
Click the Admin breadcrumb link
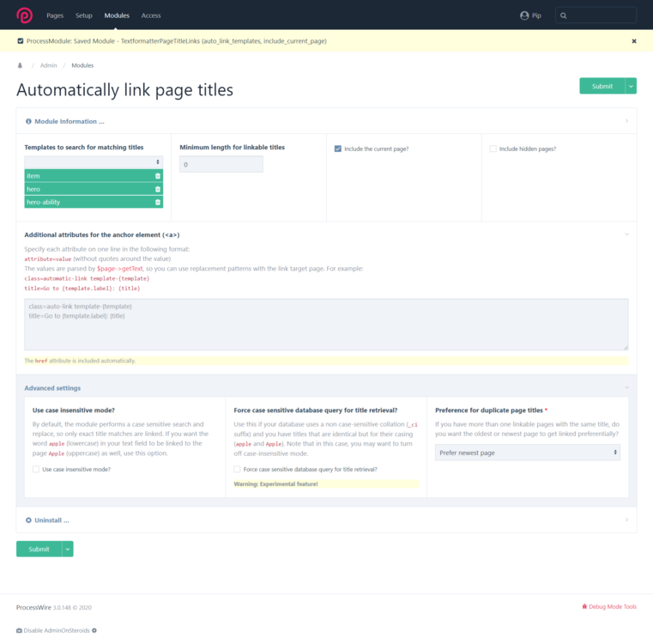(x=49, y=65)
